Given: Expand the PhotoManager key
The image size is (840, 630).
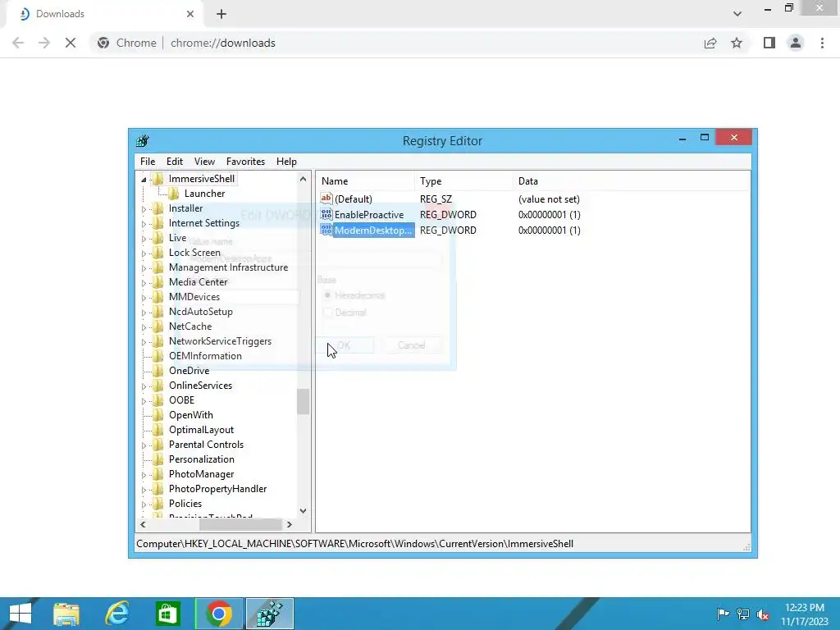Looking at the screenshot, I should 144,475.
